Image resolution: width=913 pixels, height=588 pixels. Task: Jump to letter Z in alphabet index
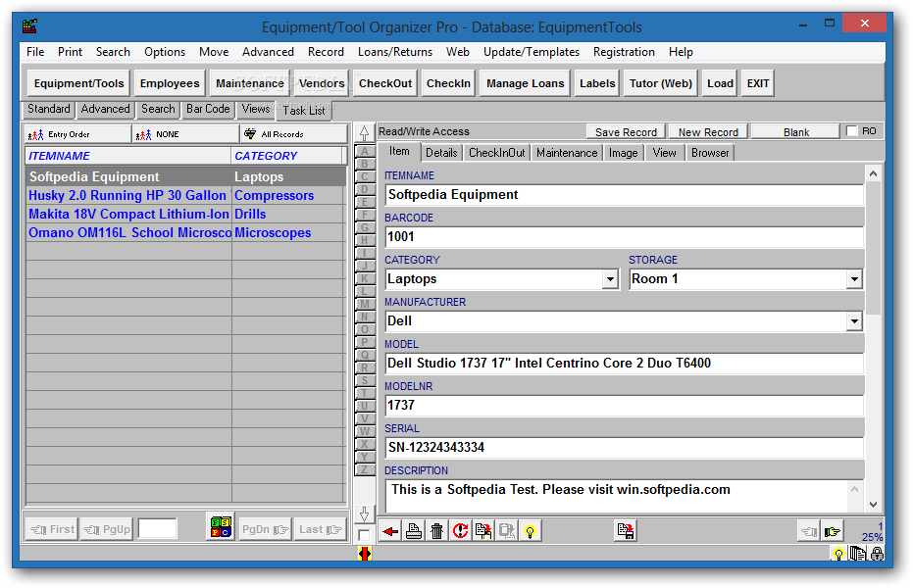coord(365,469)
